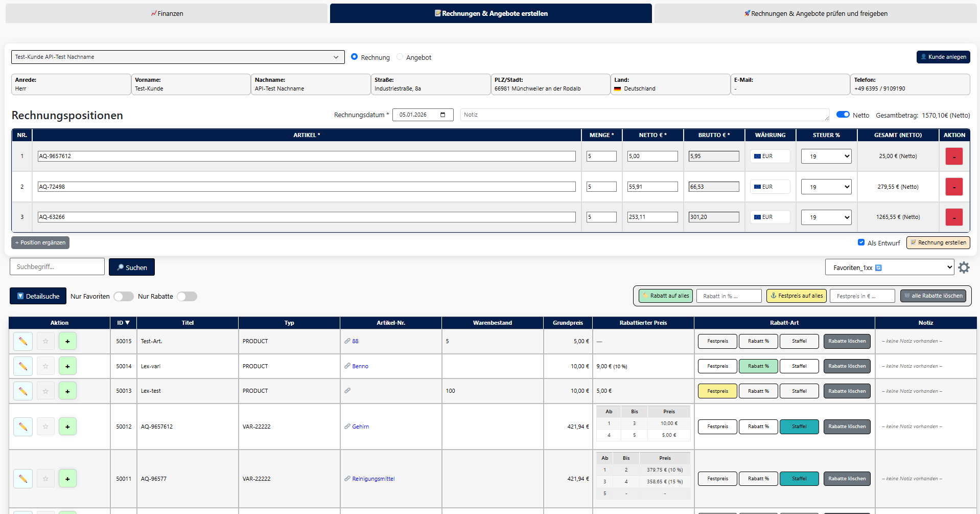This screenshot has width=980, height=514.
Task: Delete invoice position 3 using red minus
Action: pos(954,217)
